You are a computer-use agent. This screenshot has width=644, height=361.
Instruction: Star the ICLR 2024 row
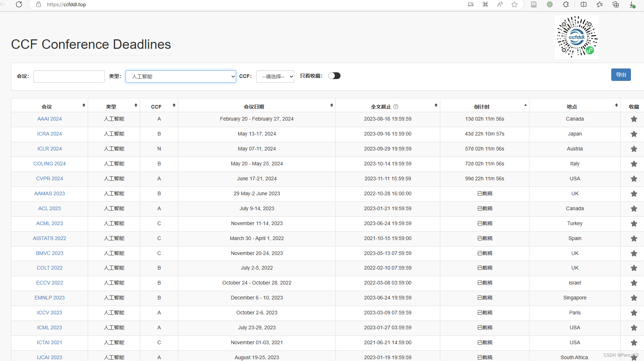pyautogui.click(x=634, y=149)
